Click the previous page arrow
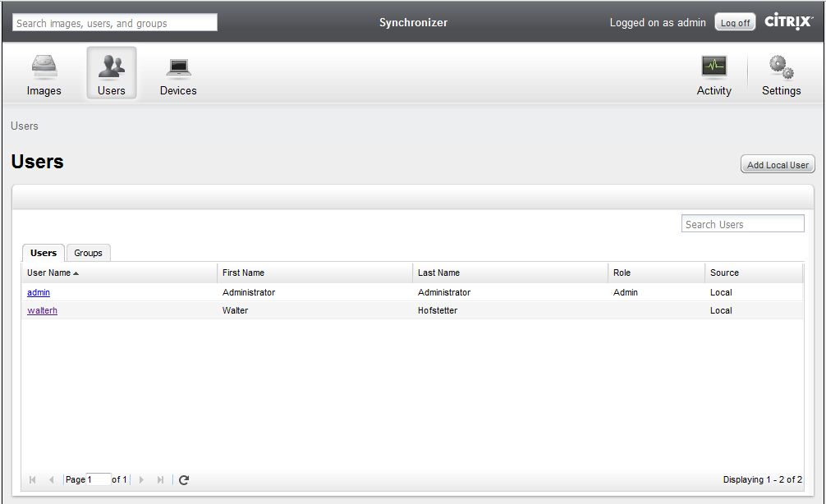This screenshot has width=826, height=504. coord(51,480)
